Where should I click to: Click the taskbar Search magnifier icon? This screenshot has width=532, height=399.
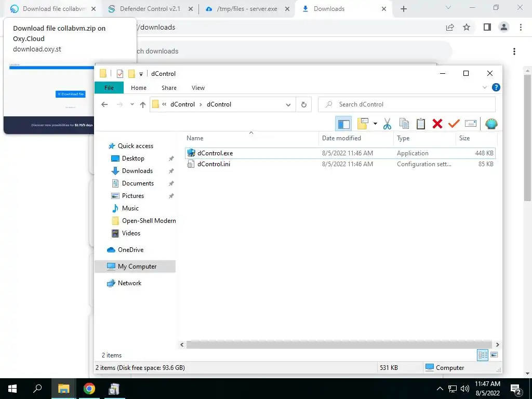[37, 389]
